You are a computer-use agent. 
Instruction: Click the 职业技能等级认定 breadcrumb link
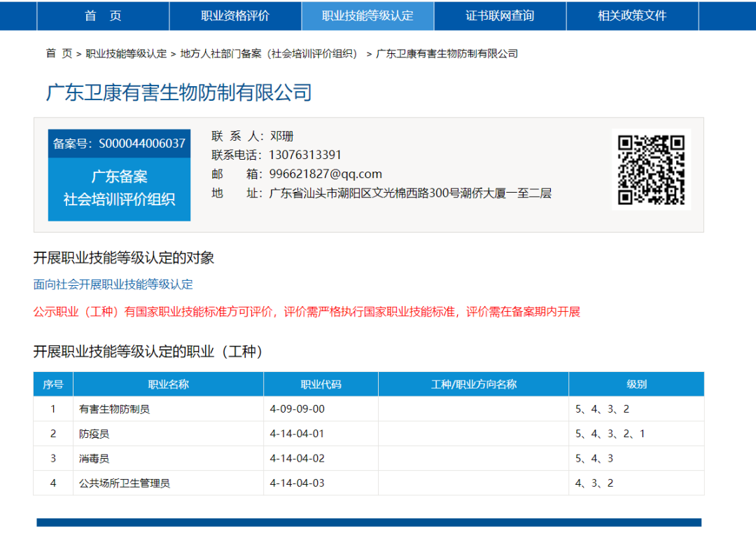(x=126, y=53)
